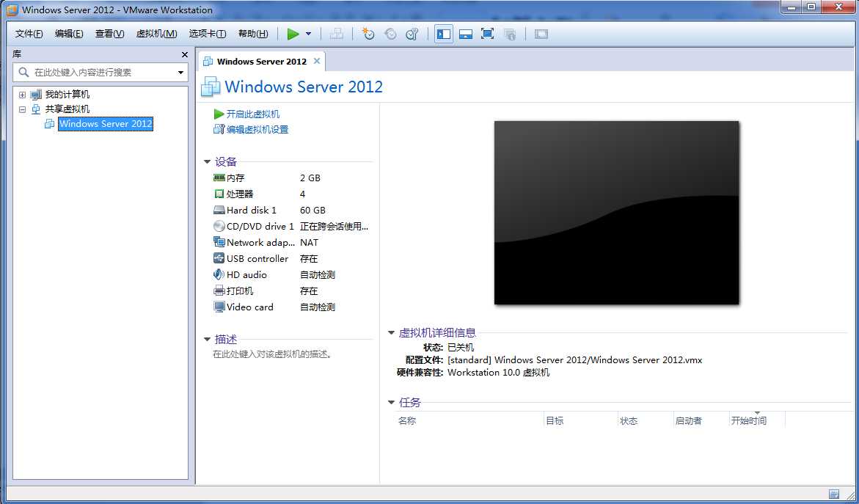Click the send Ctrl+Alt+Del toolbar icon
This screenshot has height=504, width=859.
tap(337, 34)
